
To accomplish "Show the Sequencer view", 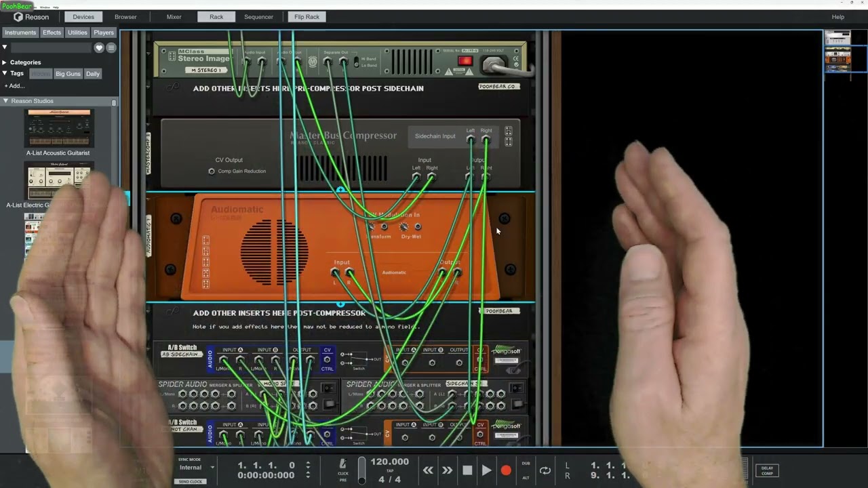I will (258, 17).
